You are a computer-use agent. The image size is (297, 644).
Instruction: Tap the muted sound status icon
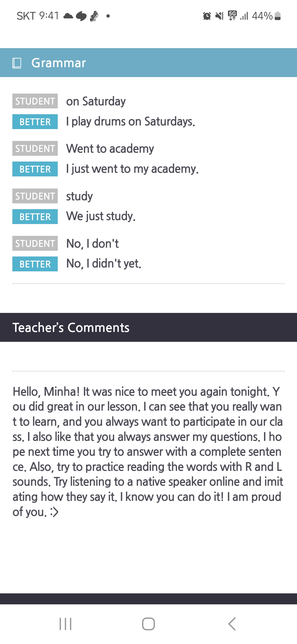[219, 16]
